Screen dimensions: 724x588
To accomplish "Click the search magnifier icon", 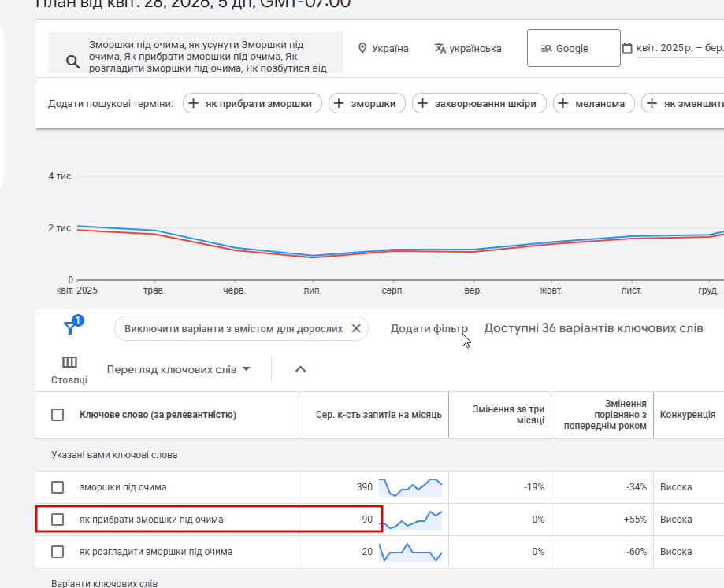I will (72, 62).
